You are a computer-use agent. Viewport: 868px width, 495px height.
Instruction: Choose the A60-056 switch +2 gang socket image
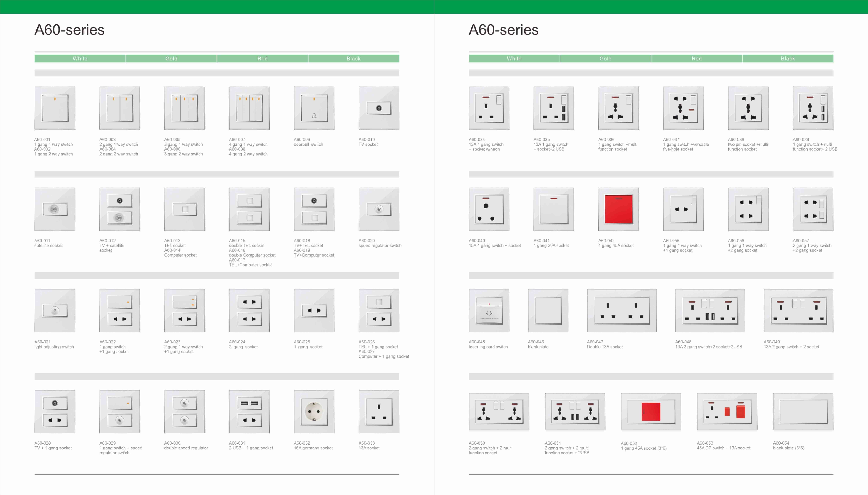[748, 209]
